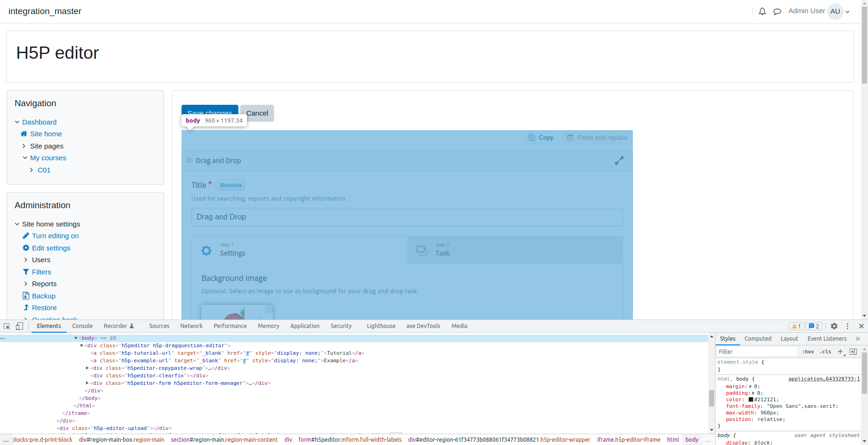Click the background image thumbnail
This screenshot has height=445, width=868.
237,312
